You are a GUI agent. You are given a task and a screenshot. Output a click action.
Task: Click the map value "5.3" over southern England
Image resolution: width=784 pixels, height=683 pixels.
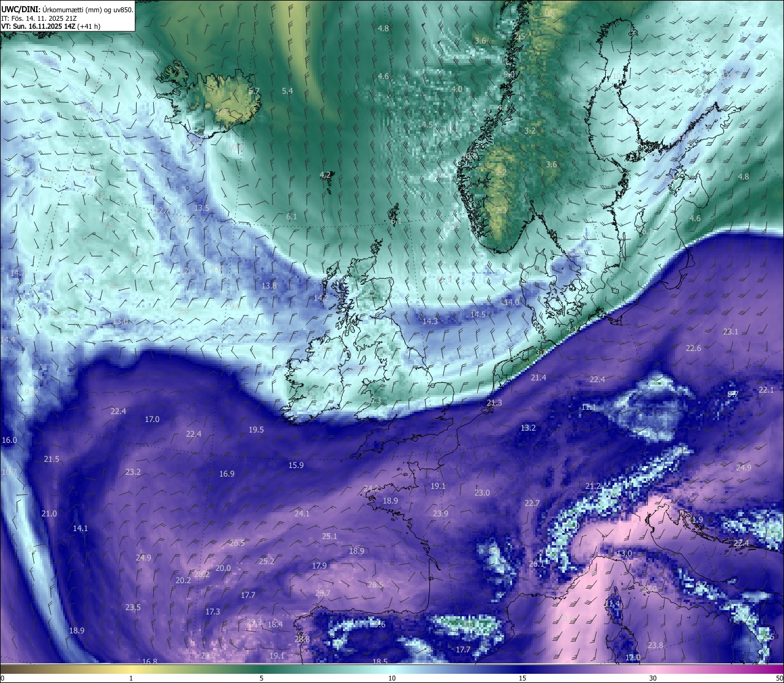click(375, 400)
